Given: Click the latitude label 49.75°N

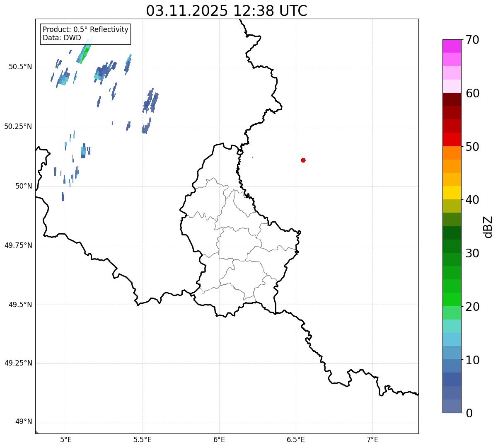Looking at the screenshot, I should (x=18, y=245).
